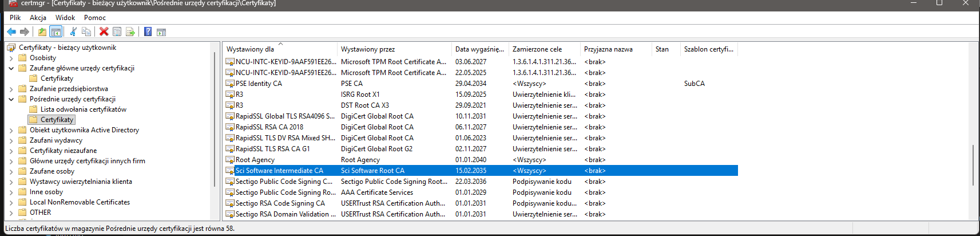This screenshot has height=236, width=980.
Task: Click the Export list toolbar icon
Action: tap(130, 32)
